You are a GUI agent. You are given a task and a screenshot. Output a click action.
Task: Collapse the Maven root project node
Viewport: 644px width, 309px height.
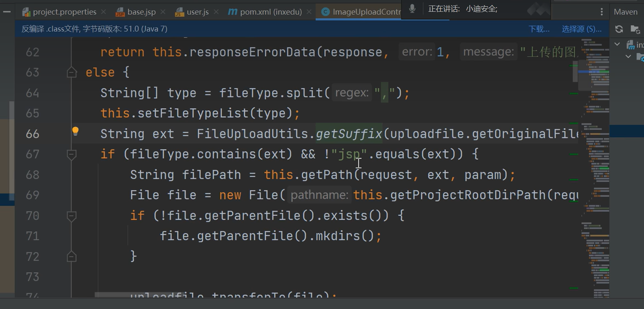point(618,44)
